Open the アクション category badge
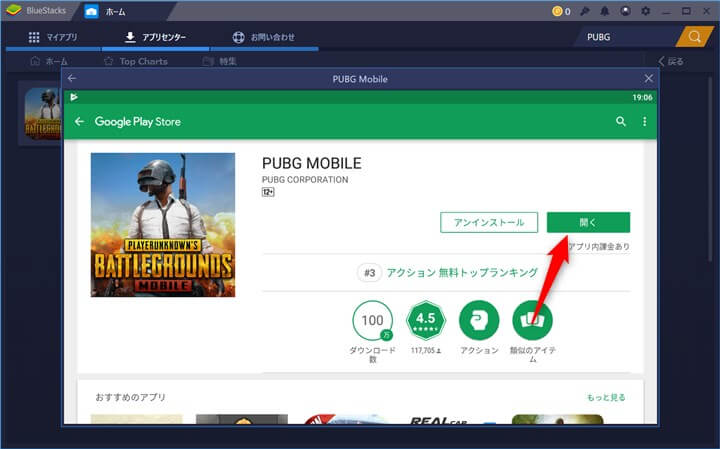 pyautogui.click(x=479, y=320)
